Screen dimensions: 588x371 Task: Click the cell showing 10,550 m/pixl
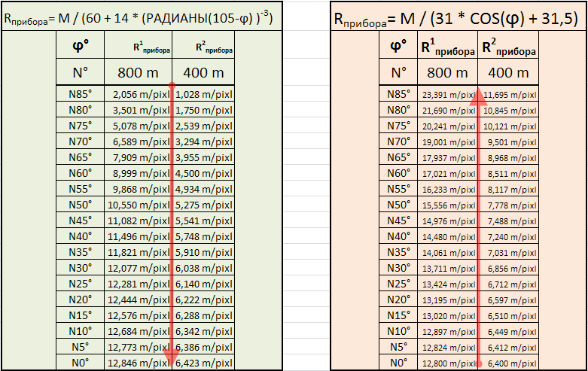142,205
